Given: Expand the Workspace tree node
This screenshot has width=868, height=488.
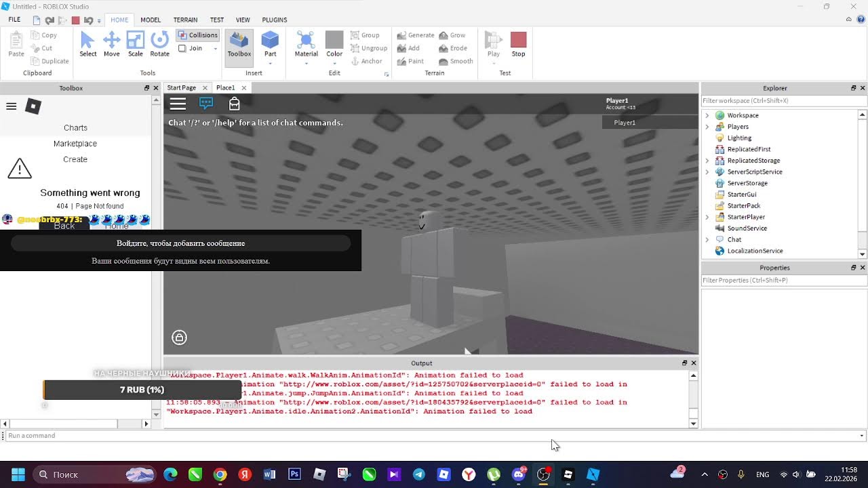Looking at the screenshot, I should click(707, 115).
